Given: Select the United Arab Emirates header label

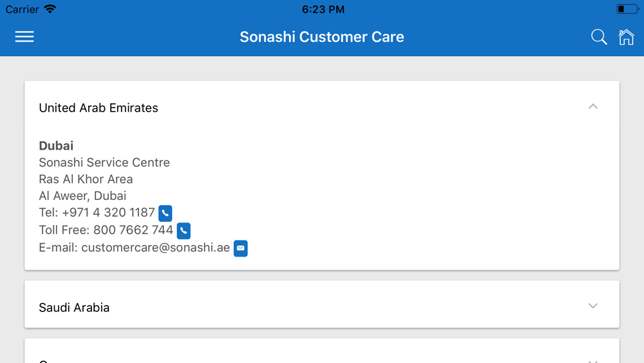Looking at the screenshot, I should pyautogui.click(x=99, y=108).
